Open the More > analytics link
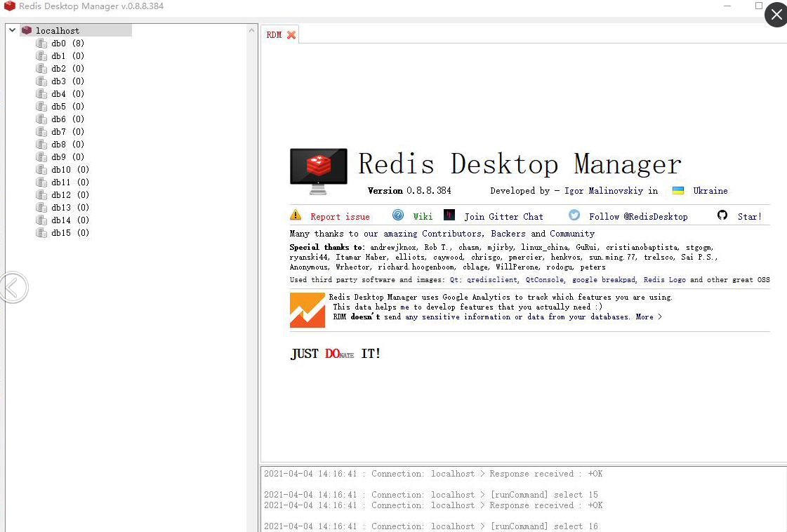Image resolution: width=787 pixels, height=532 pixels. (649, 317)
